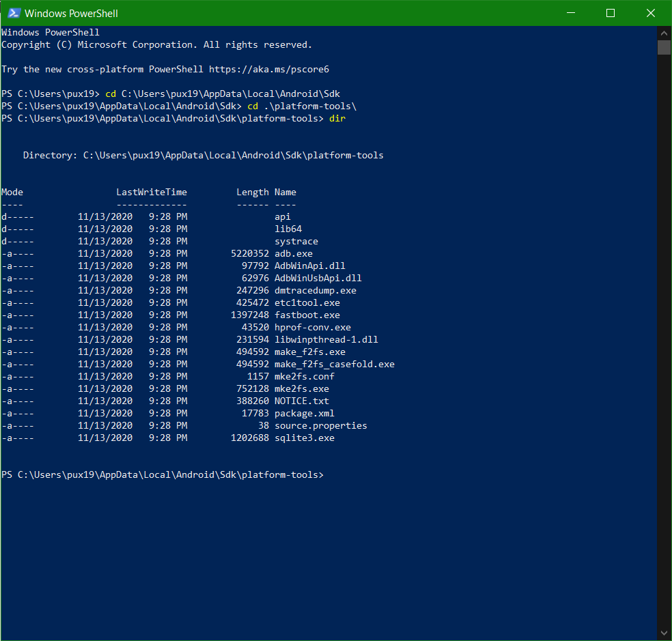Click the Name column header
Viewport: 672px width, 641px height.
[285, 193]
